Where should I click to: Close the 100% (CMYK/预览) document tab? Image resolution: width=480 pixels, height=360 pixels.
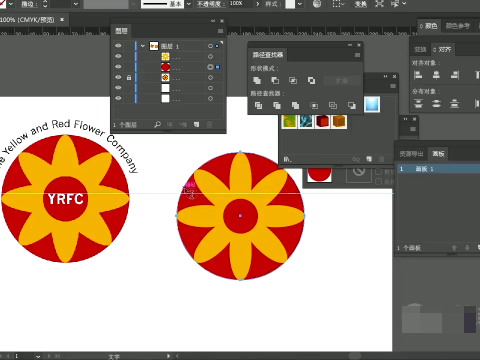[62, 20]
